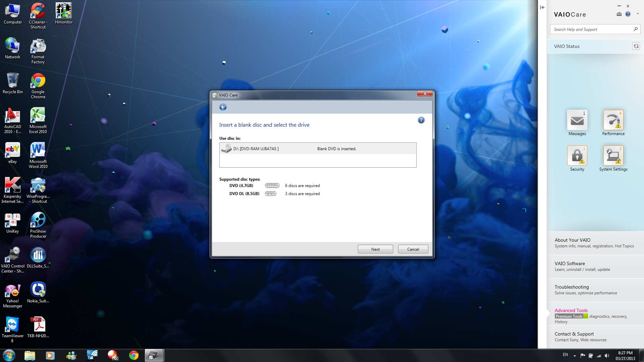The width and height of the screenshot is (644, 362).
Task: Click the EN language indicator
Action: point(565,355)
